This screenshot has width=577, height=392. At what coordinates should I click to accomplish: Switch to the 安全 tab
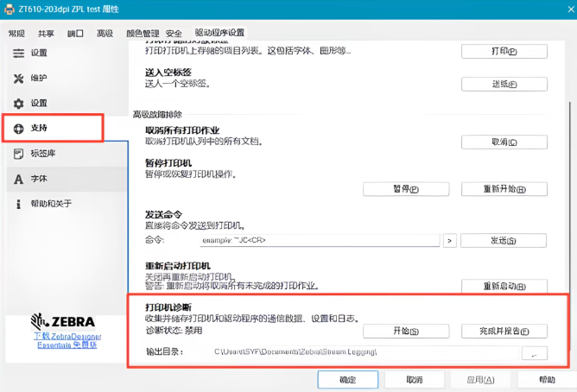click(174, 34)
